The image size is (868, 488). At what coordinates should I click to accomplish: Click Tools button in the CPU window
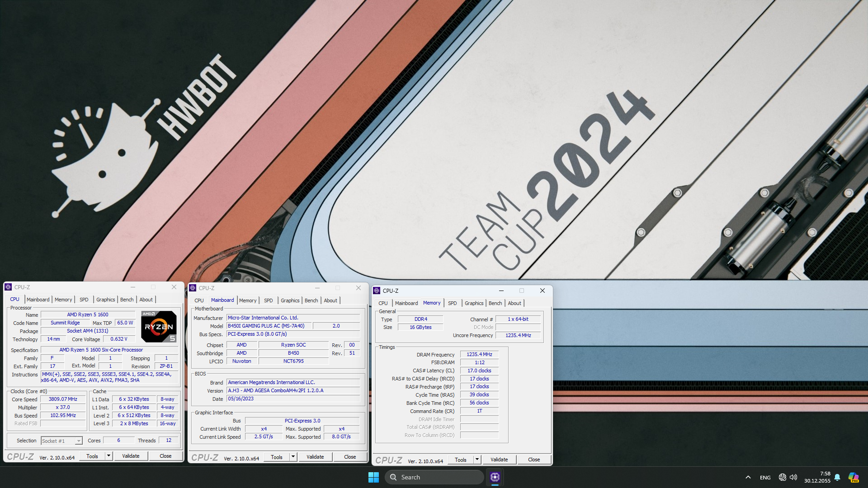(92, 456)
